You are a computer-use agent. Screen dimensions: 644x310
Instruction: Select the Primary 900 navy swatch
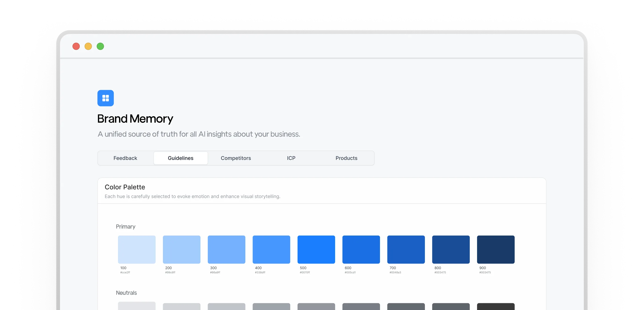496,249
